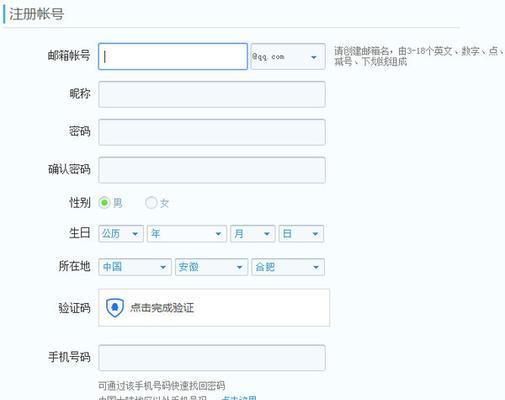Select the 男 gender radio button
The width and height of the screenshot is (505, 400).
104,203
